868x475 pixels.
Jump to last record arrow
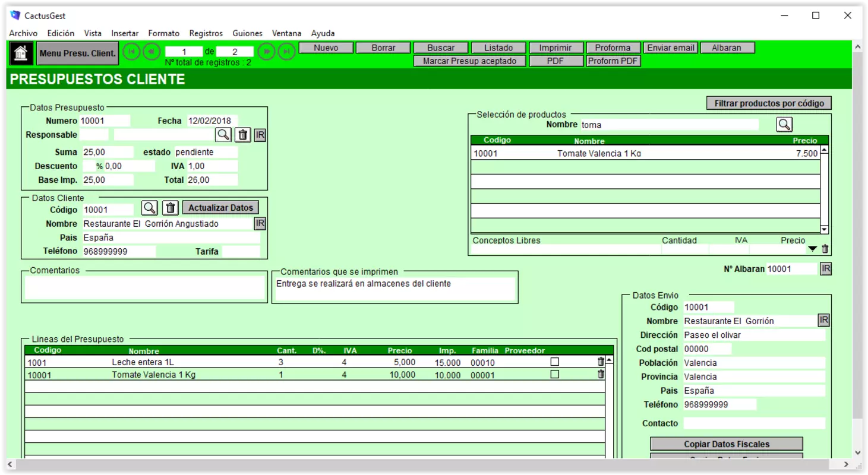[x=287, y=52]
